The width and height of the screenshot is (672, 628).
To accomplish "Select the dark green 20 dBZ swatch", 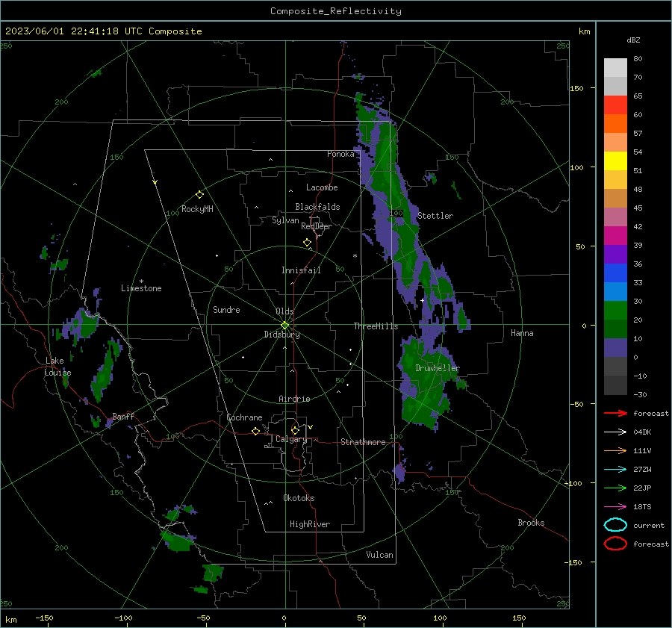I will pos(615,329).
